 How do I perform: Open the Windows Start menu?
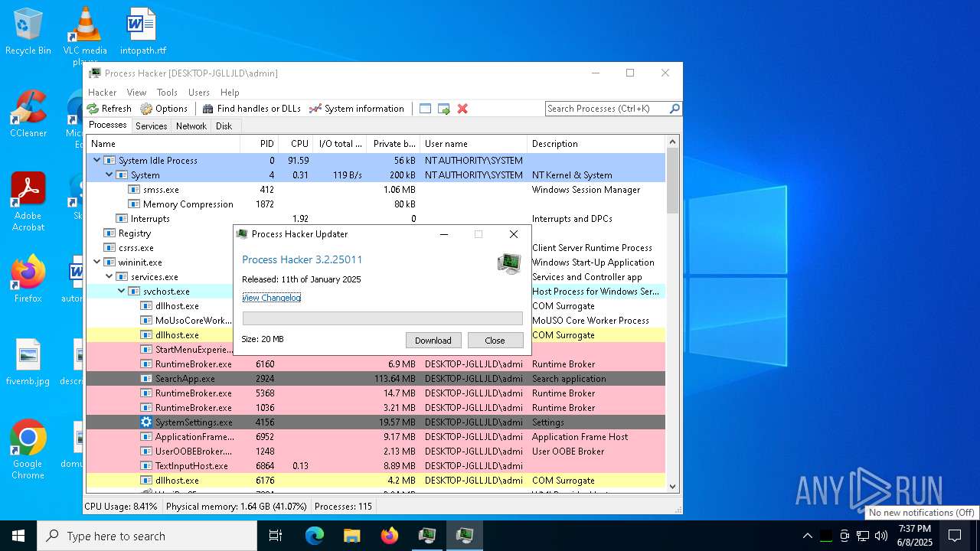click(x=18, y=536)
